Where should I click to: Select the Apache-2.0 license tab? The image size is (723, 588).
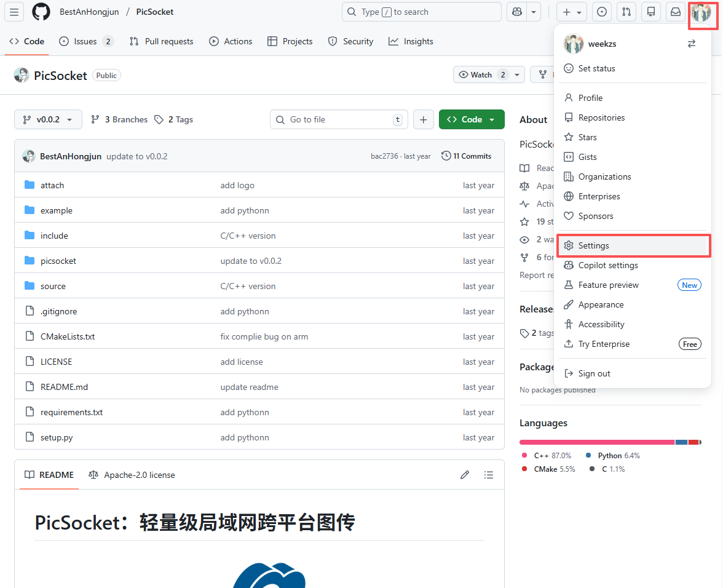132,475
